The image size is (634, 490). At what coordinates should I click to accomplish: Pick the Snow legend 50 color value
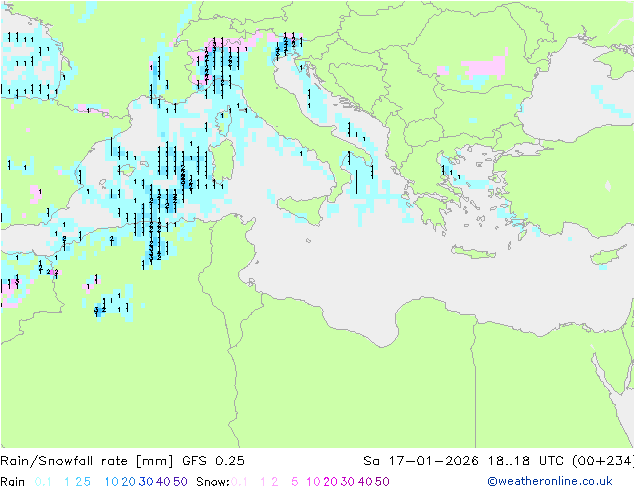(382, 482)
